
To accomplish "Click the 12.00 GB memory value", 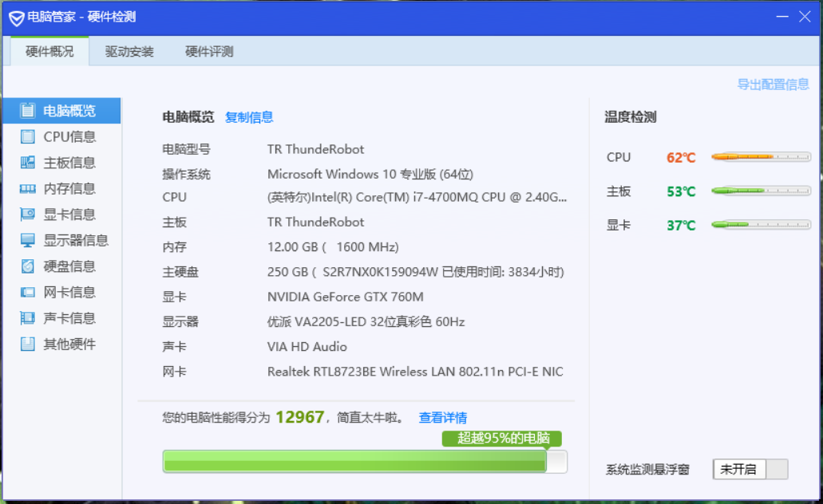I will 333,247.
